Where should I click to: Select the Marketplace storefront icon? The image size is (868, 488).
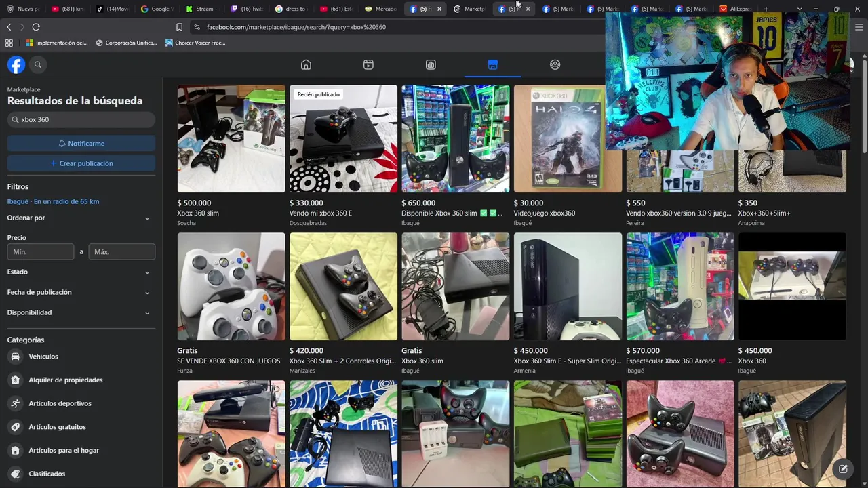point(492,64)
